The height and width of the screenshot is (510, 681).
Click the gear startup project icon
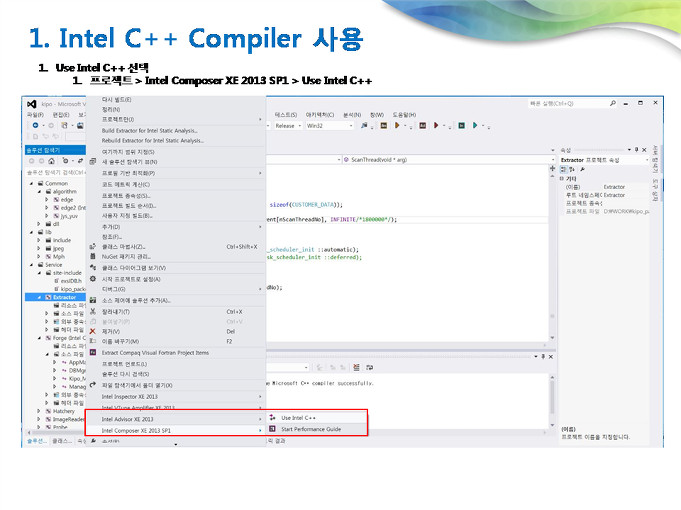(93, 279)
